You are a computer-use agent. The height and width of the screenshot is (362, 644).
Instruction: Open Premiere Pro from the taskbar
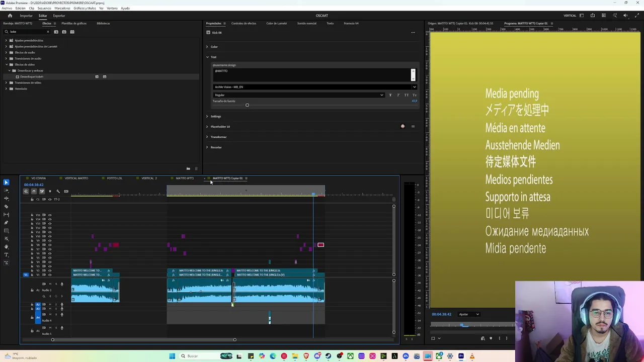coord(461,356)
